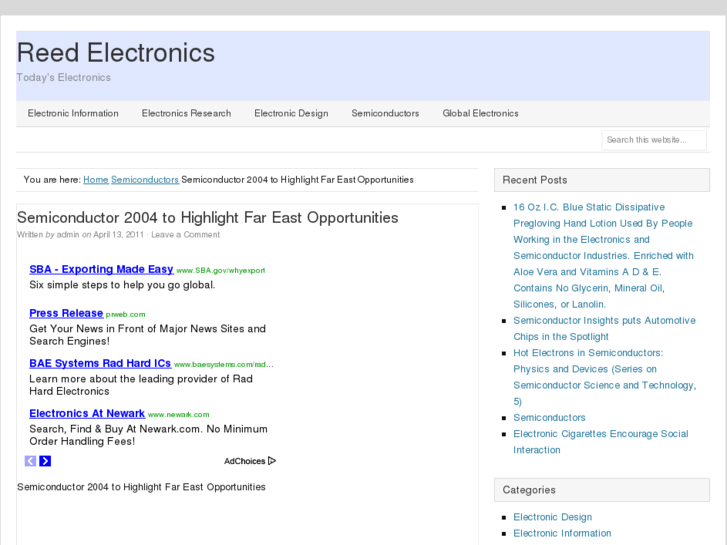This screenshot has height=545, width=727.
Task: Click the prweb.com ad URL
Action: click(125, 314)
